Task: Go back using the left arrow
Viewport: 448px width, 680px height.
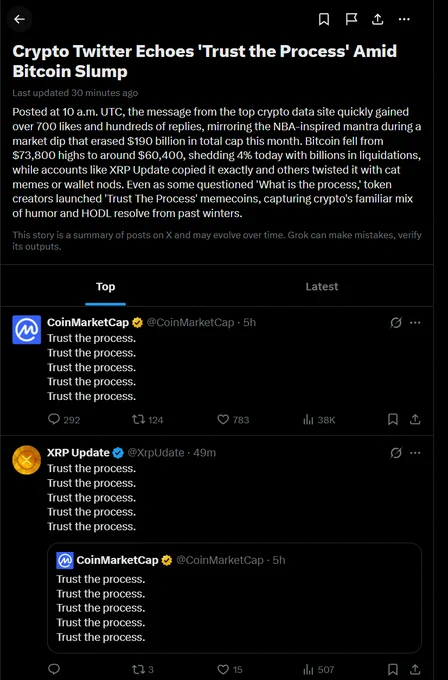Action: click(x=20, y=19)
